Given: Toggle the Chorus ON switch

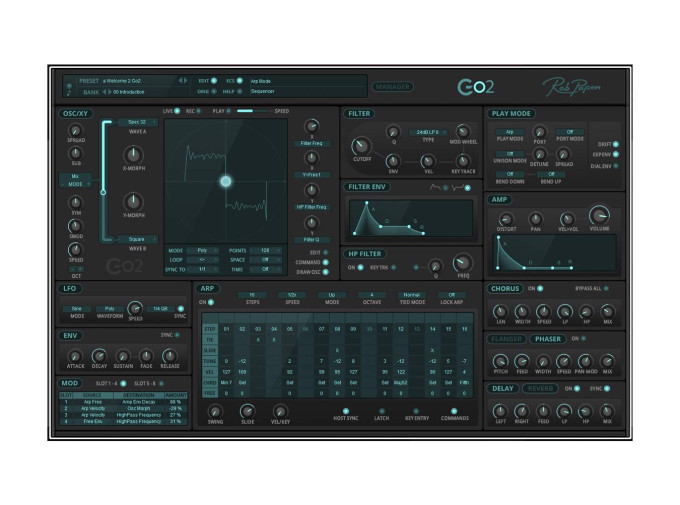Looking at the screenshot, I should point(541,288).
